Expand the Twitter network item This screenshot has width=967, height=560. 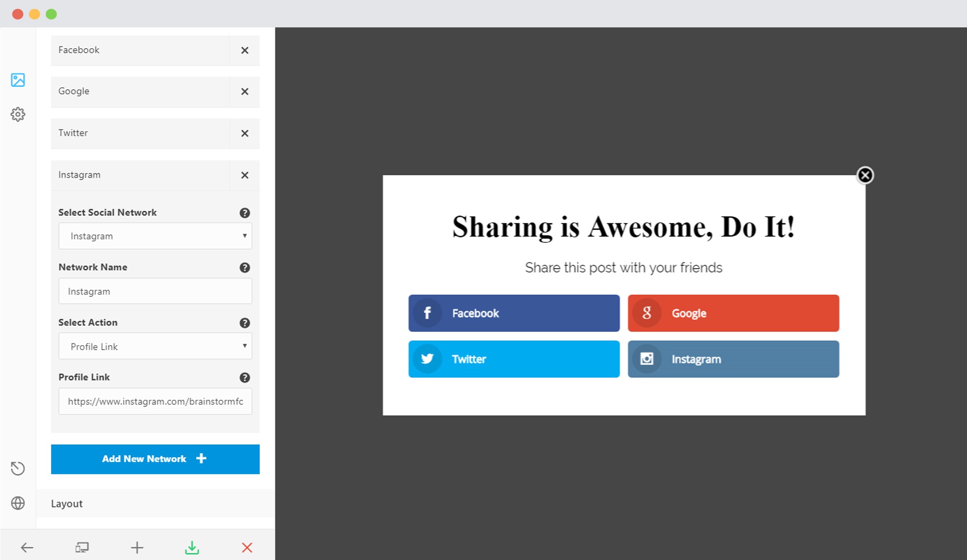pos(140,133)
